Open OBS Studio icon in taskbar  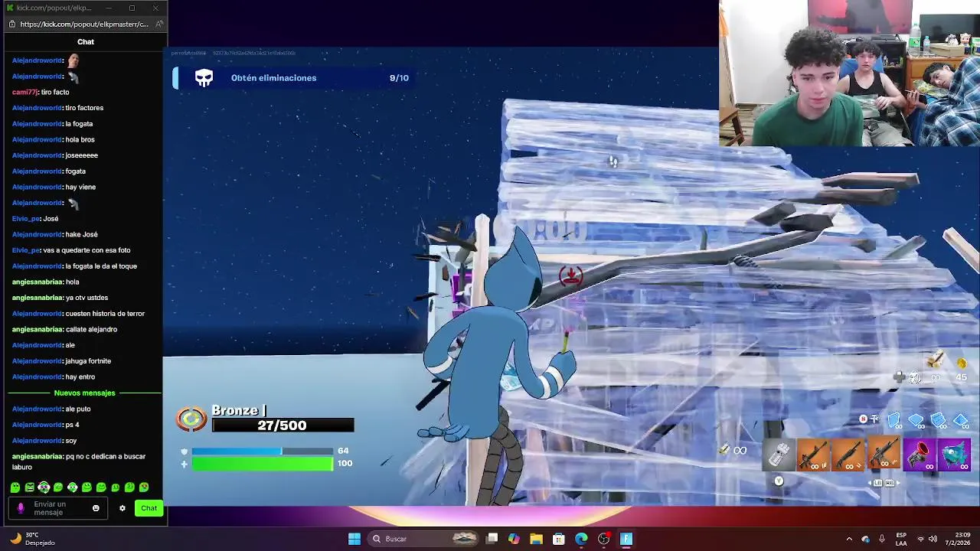[x=604, y=539]
